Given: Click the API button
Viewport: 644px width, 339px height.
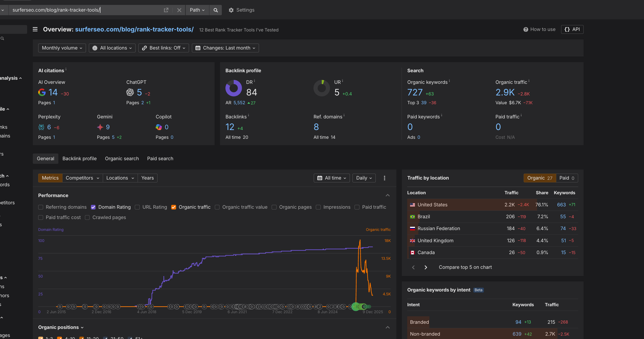Looking at the screenshot, I should tap(572, 29).
